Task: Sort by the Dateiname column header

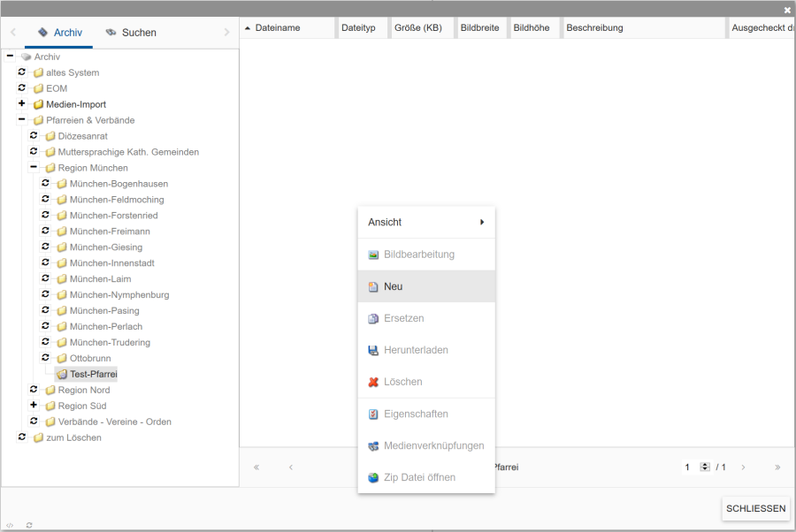Action: pyautogui.click(x=277, y=28)
